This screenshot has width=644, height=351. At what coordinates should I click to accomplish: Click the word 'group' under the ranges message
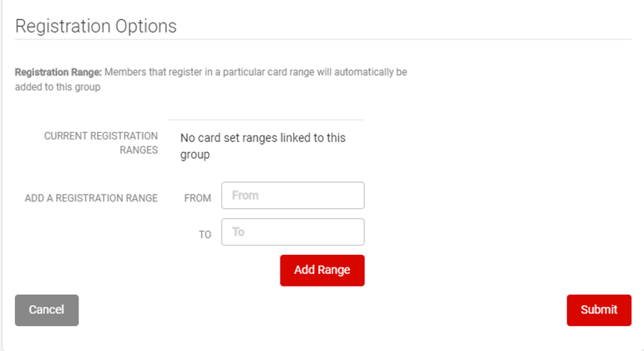195,155
